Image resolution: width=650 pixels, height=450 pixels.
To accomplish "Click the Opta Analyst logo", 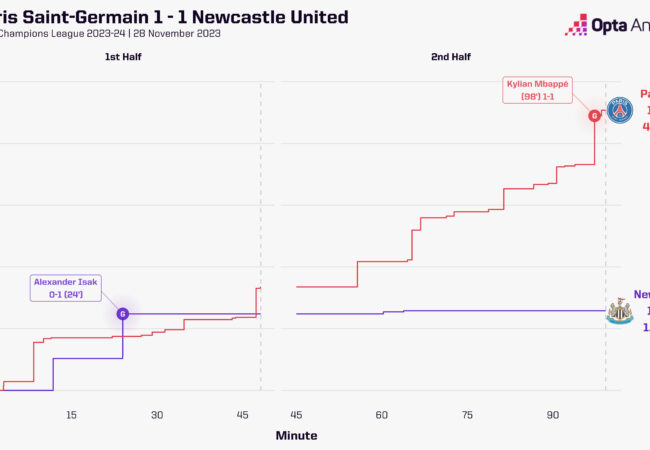I will pyautogui.click(x=606, y=25).
